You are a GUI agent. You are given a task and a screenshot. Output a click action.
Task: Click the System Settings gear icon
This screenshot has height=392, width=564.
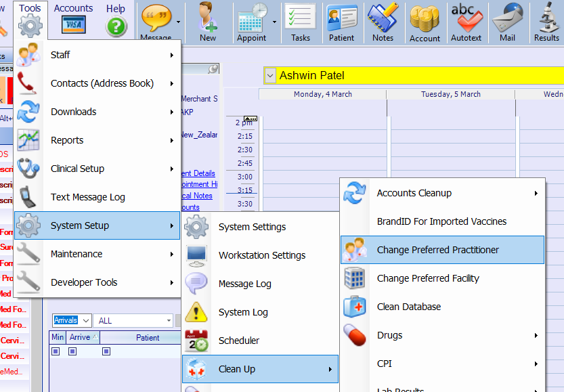pos(196,227)
